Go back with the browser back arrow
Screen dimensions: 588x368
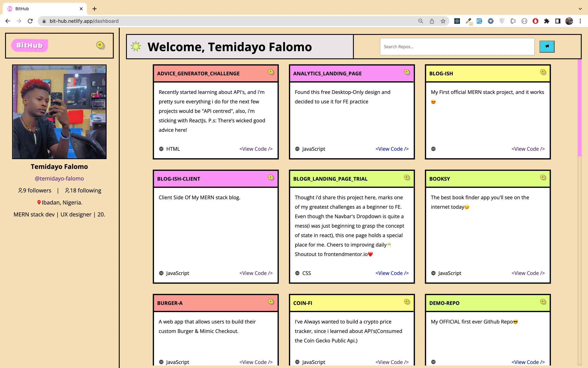pos(8,21)
